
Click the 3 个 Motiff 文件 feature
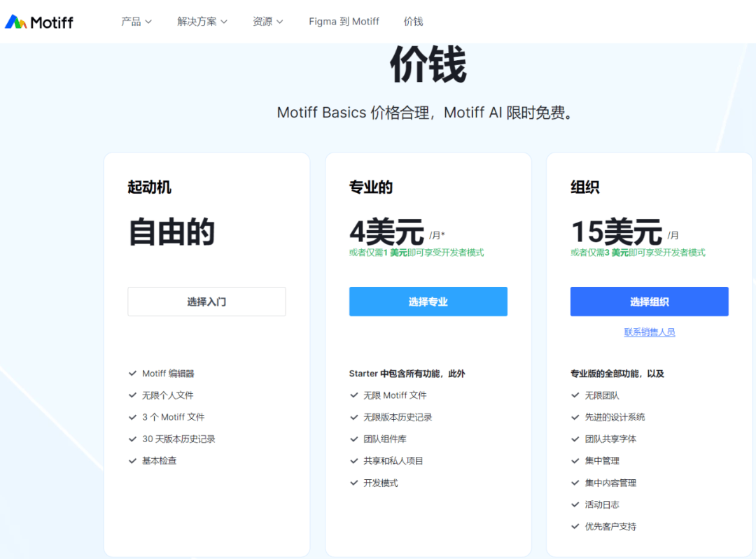(x=173, y=417)
